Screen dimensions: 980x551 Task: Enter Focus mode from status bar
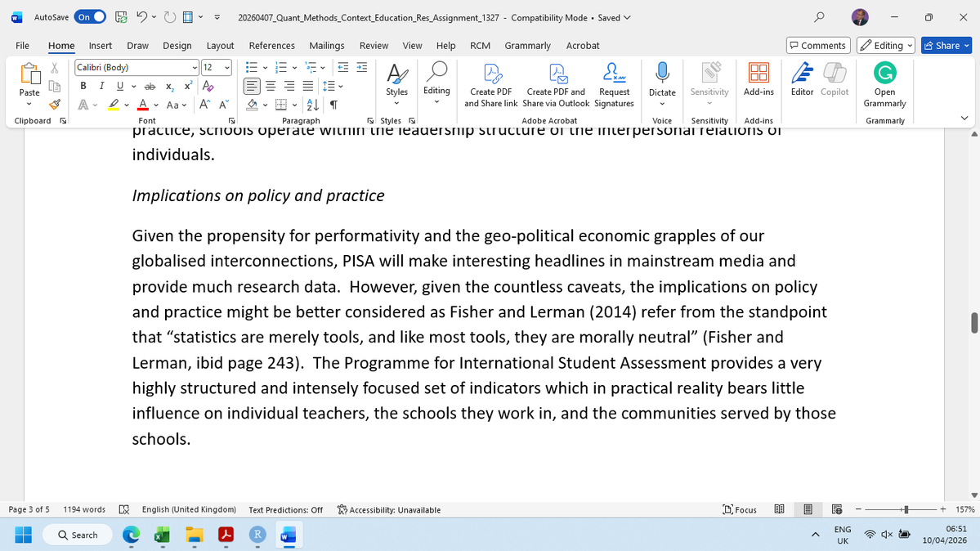740,510
